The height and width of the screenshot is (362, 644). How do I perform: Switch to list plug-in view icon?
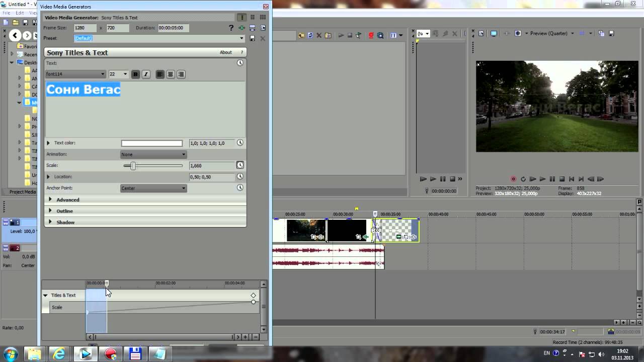(253, 18)
